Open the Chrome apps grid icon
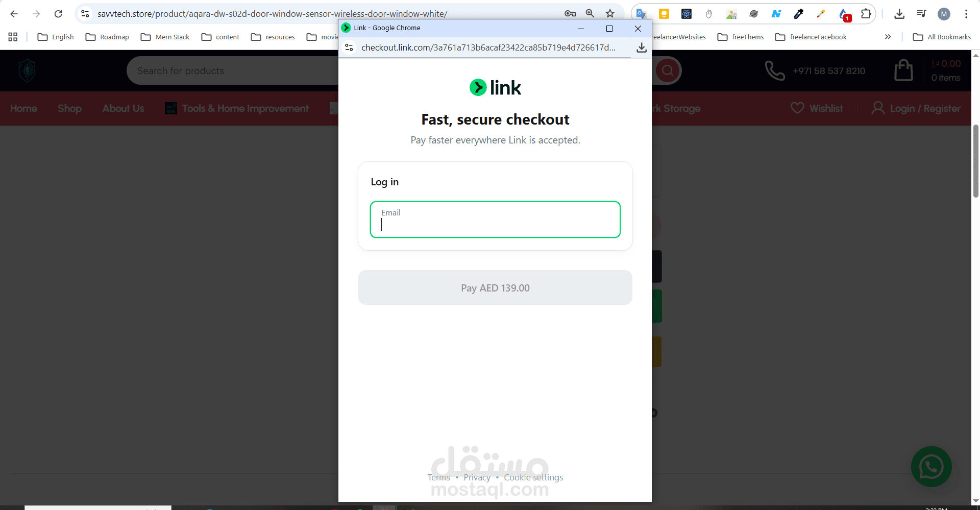980x510 pixels. click(x=13, y=37)
